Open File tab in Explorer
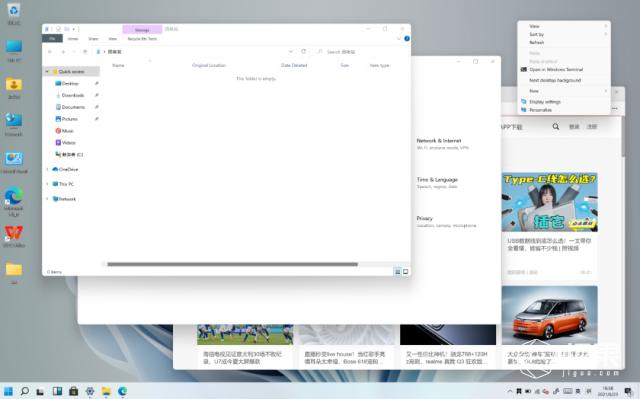The image size is (640, 399). (x=52, y=38)
